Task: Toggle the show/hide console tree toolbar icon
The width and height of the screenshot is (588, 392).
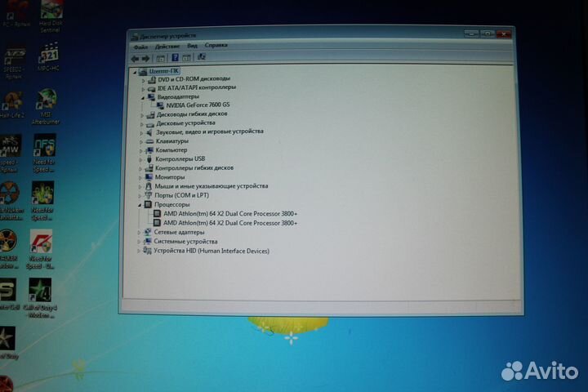Action: click(x=161, y=58)
